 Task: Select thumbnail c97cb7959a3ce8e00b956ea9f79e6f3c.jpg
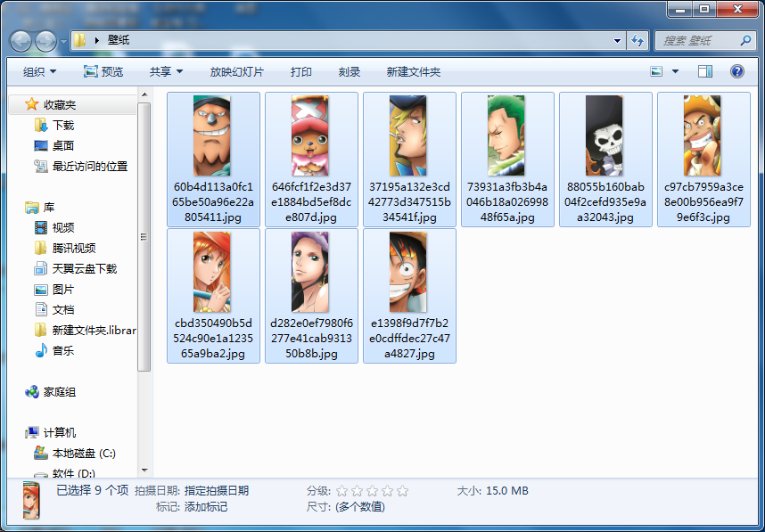(703, 160)
